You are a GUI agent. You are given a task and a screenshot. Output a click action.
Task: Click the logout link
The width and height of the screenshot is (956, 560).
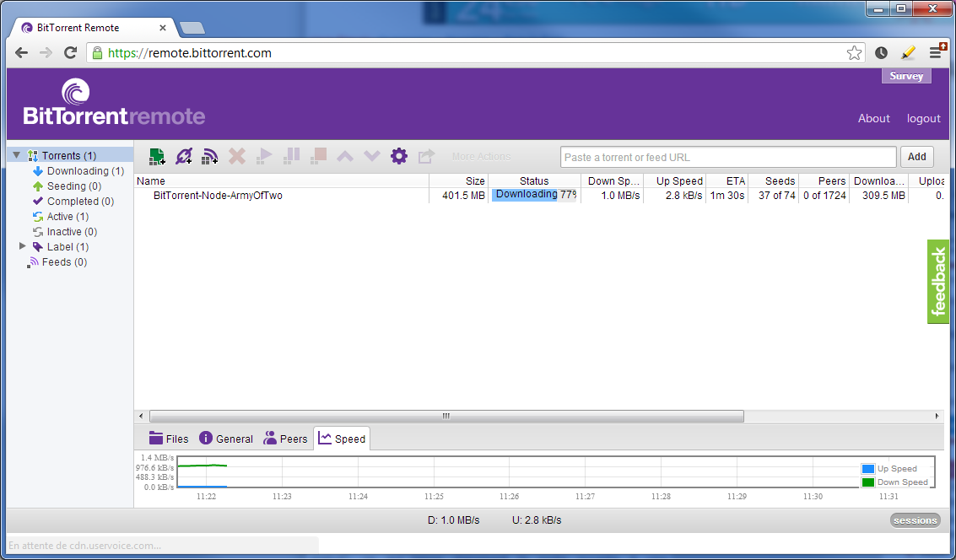[923, 118]
